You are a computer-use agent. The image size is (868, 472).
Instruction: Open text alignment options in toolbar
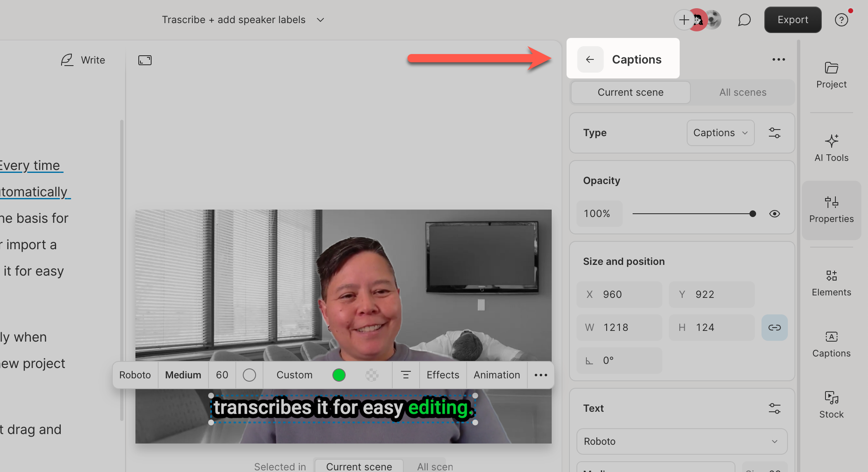point(406,375)
